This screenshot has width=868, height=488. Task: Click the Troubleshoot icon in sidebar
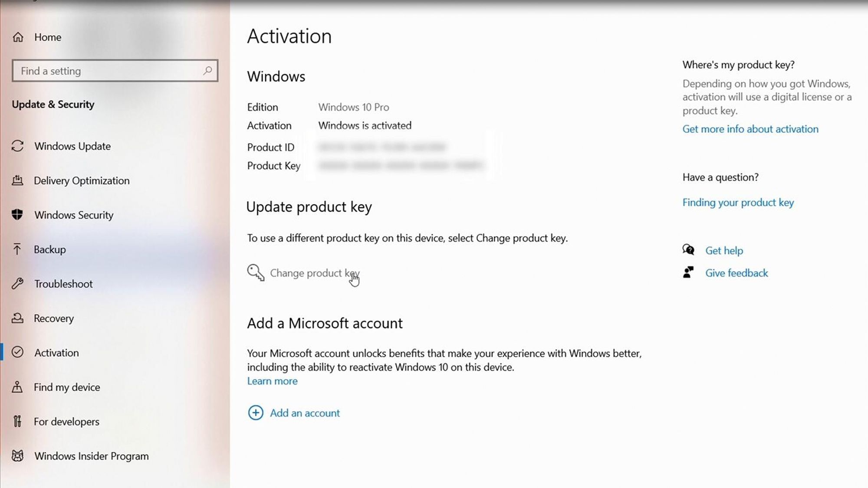(x=17, y=284)
